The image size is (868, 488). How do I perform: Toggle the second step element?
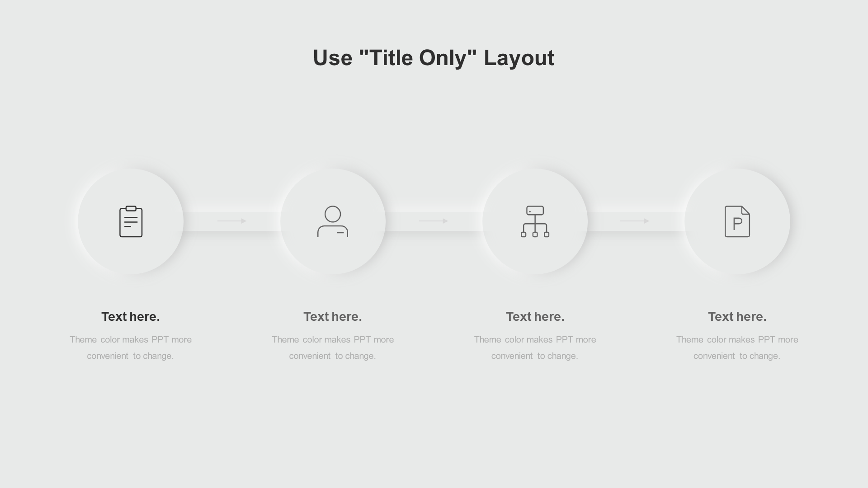pyautogui.click(x=333, y=221)
